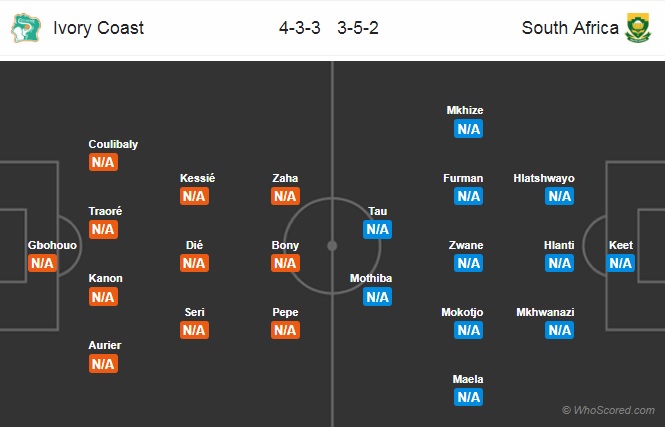Screen dimensions: 665x427
Task: Click the Ivory Coast team crest
Action: coord(26,28)
